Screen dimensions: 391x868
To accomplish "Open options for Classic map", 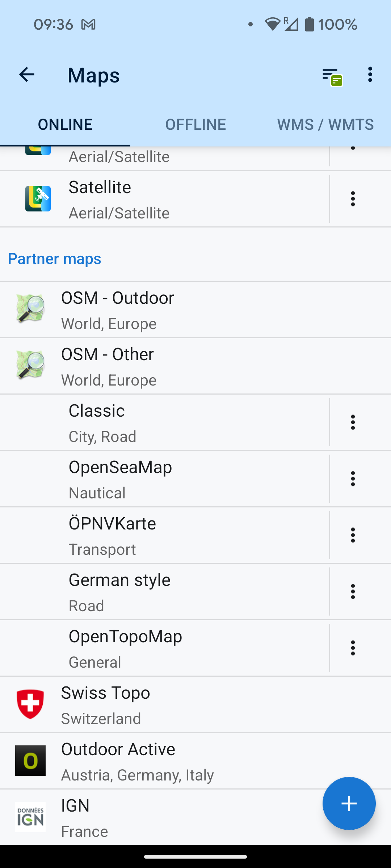I will click(353, 422).
